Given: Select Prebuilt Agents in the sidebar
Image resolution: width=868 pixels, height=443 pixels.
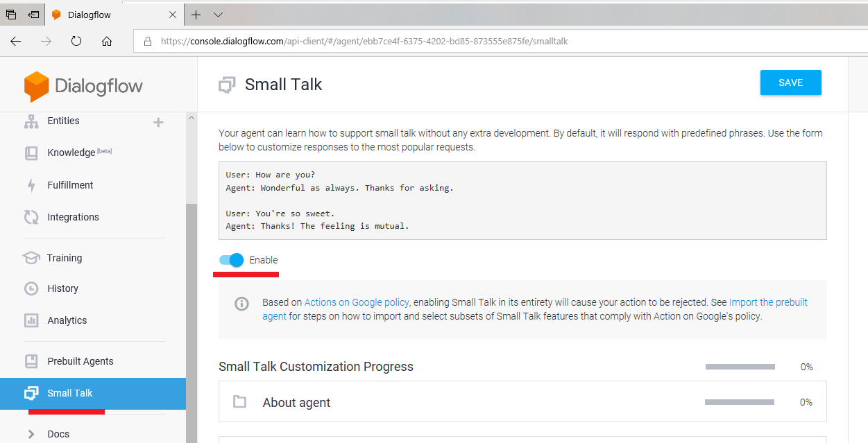Looking at the screenshot, I should tap(80, 361).
